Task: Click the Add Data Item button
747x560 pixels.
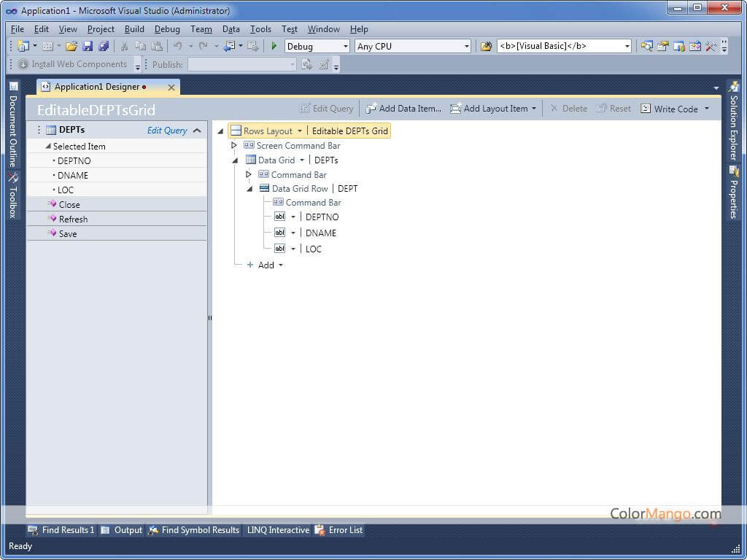Action: (x=403, y=109)
